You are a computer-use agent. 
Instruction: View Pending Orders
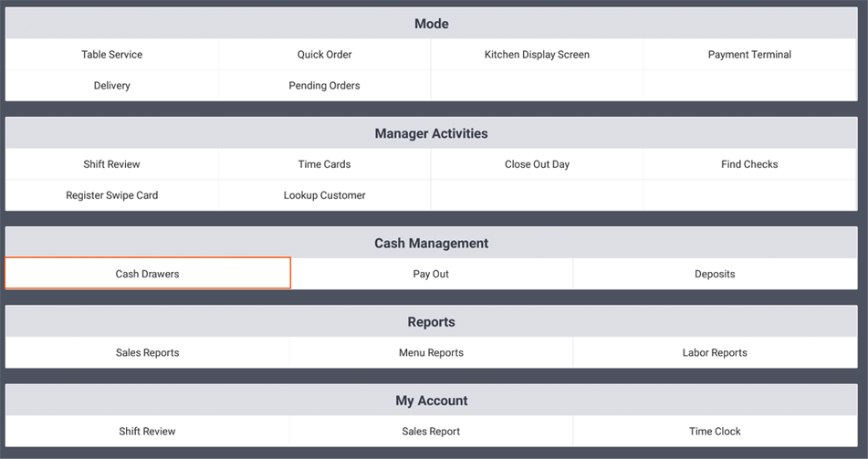click(x=324, y=86)
